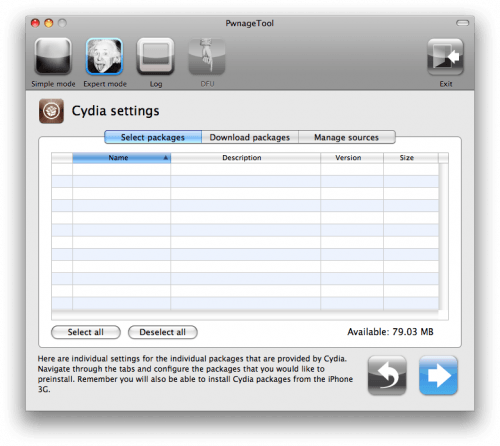Open the Manage sources tab
Viewport: 500px width, 446px height.
coord(347,137)
